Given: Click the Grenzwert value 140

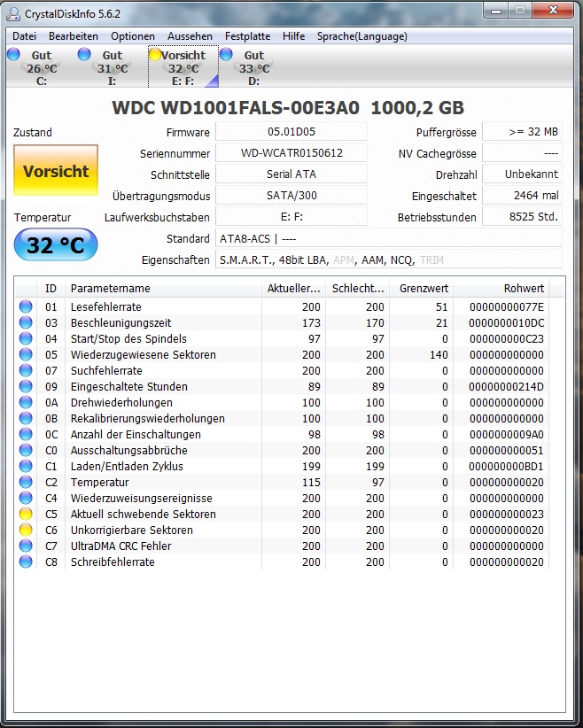Looking at the screenshot, I should tap(438, 355).
